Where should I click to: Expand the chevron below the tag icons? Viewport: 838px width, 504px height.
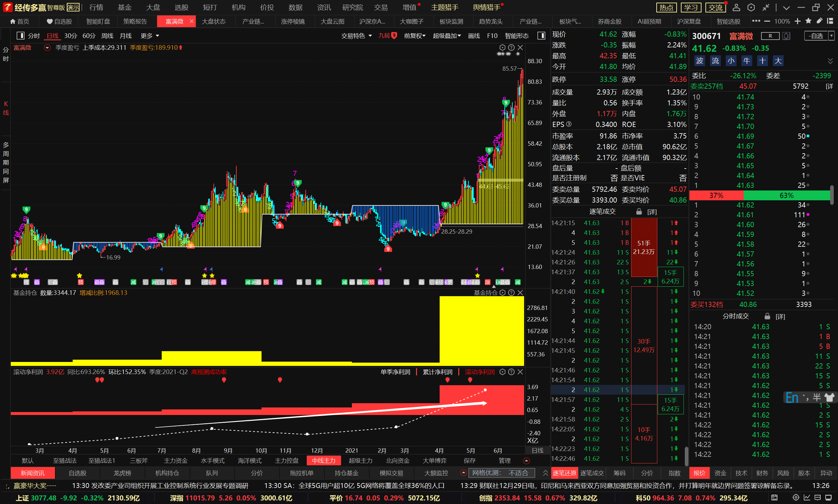click(830, 61)
